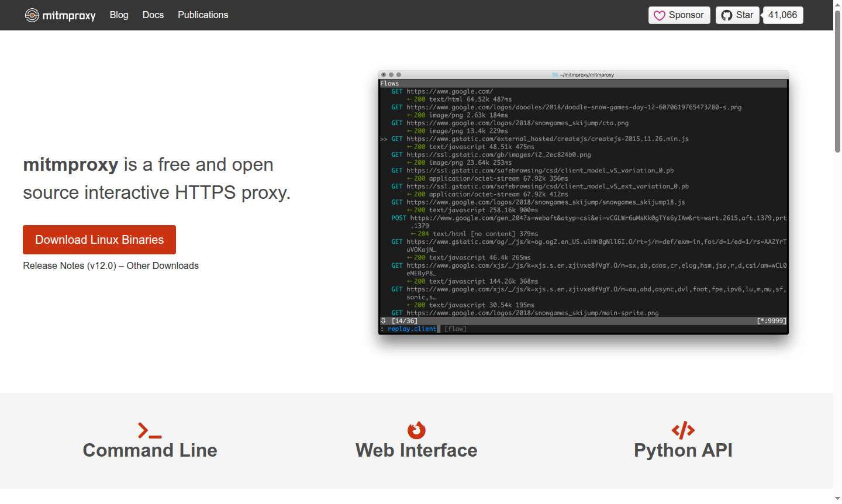Click the 41,066 star counter
Image resolution: width=842 pixels, height=504 pixels.
click(782, 15)
